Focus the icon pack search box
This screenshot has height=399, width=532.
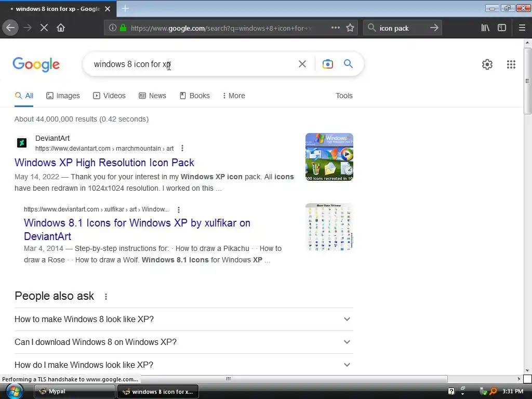(402, 28)
